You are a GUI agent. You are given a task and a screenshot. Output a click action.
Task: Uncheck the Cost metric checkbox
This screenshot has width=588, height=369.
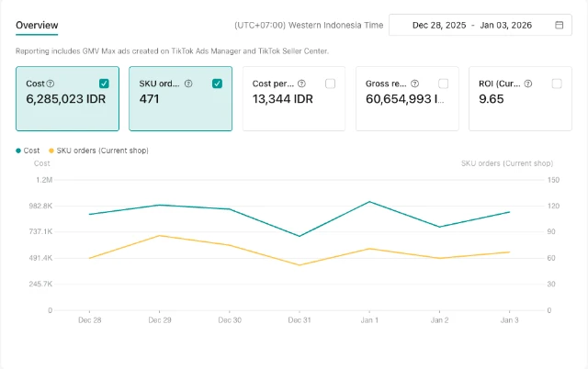(103, 84)
